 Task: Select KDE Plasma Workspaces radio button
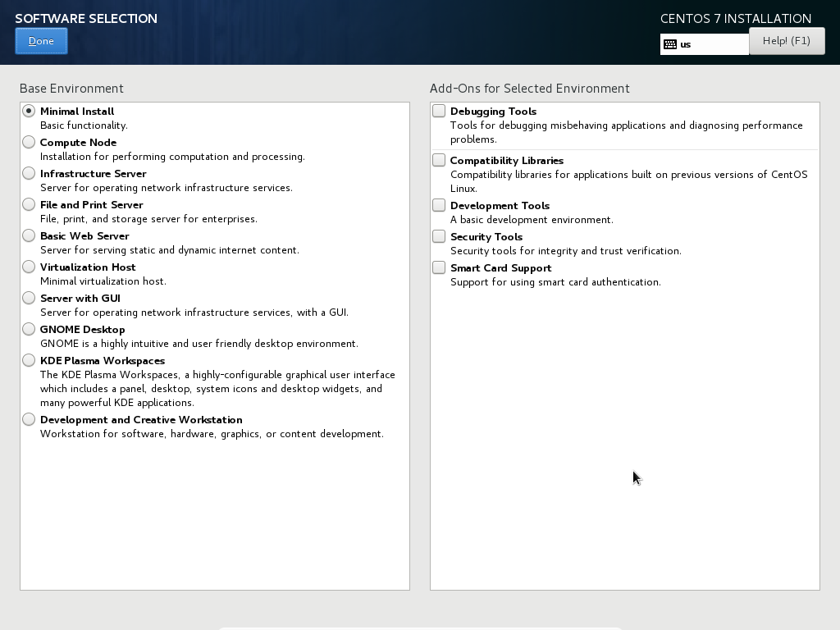click(x=29, y=360)
